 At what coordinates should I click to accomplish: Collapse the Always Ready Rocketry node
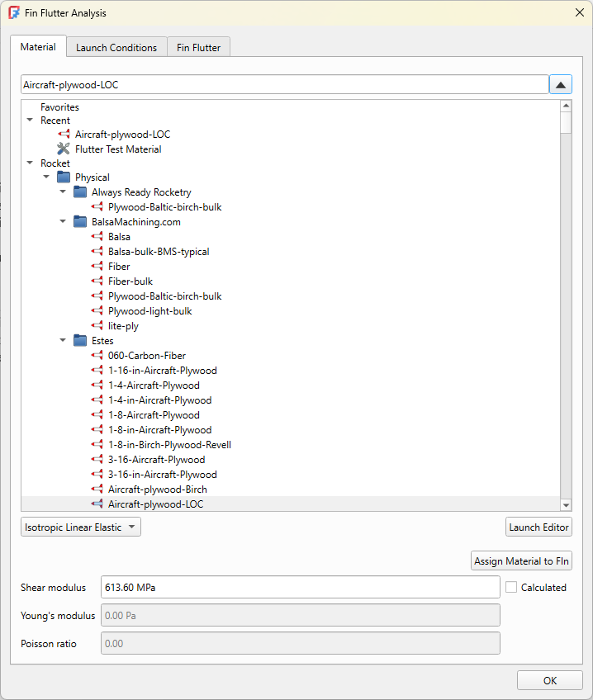click(63, 192)
